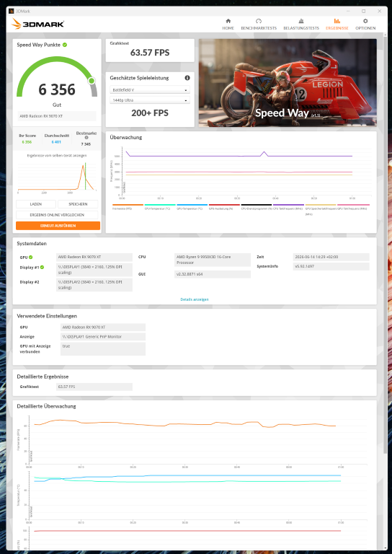Screen dimensions: 392x554
Task: Open the Benchmarktests tab
Action: point(259,25)
